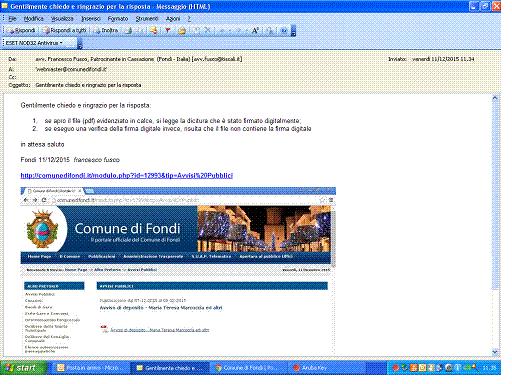Expand the ESET toolbar options chevron
Screen dimensions: 512x384
(x=80, y=43)
